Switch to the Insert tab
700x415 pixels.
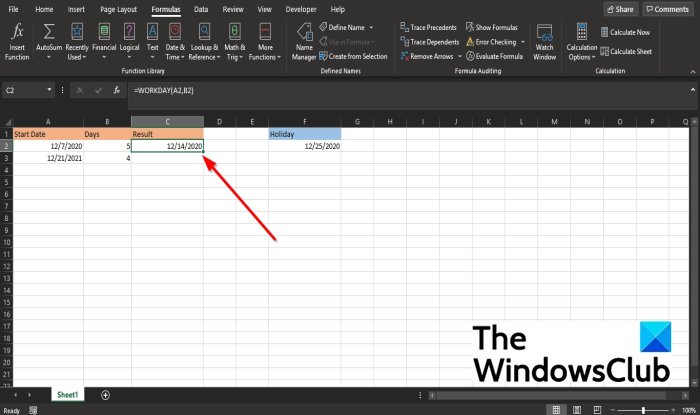[x=76, y=9]
